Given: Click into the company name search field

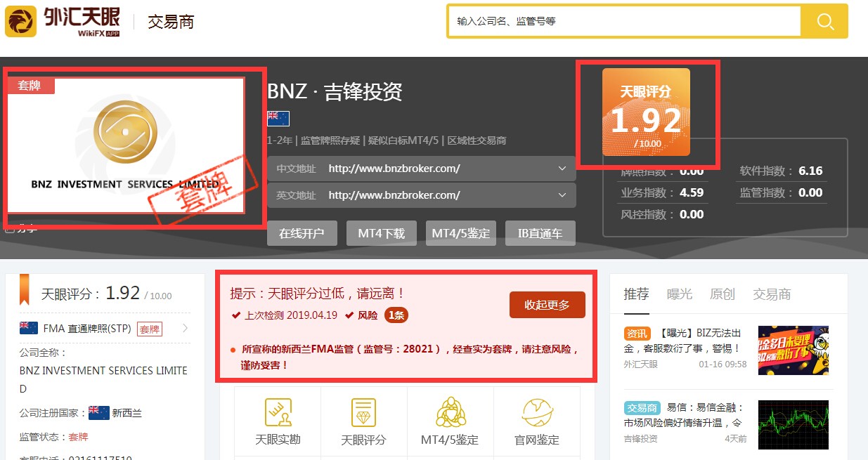Looking at the screenshot, I should (624, 21).
